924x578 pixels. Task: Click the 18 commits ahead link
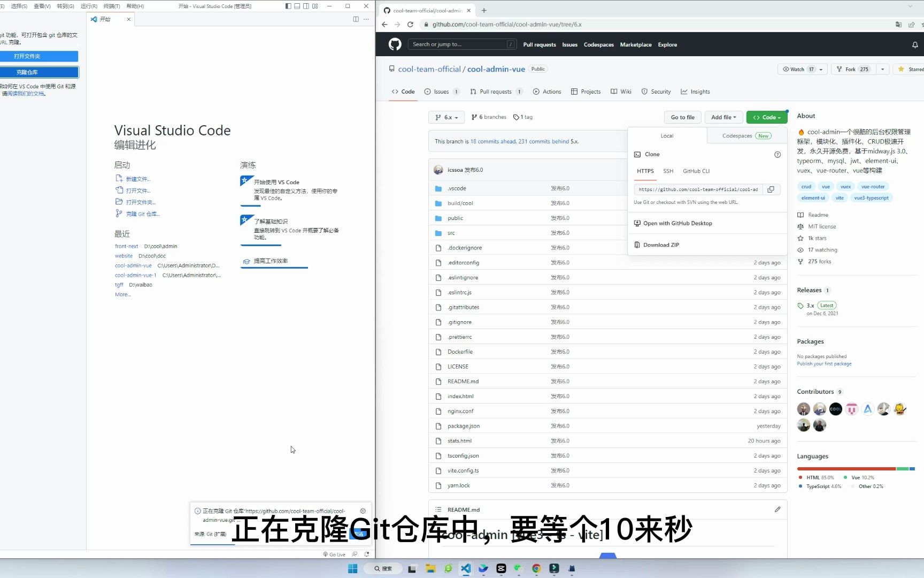coord(493,142)
